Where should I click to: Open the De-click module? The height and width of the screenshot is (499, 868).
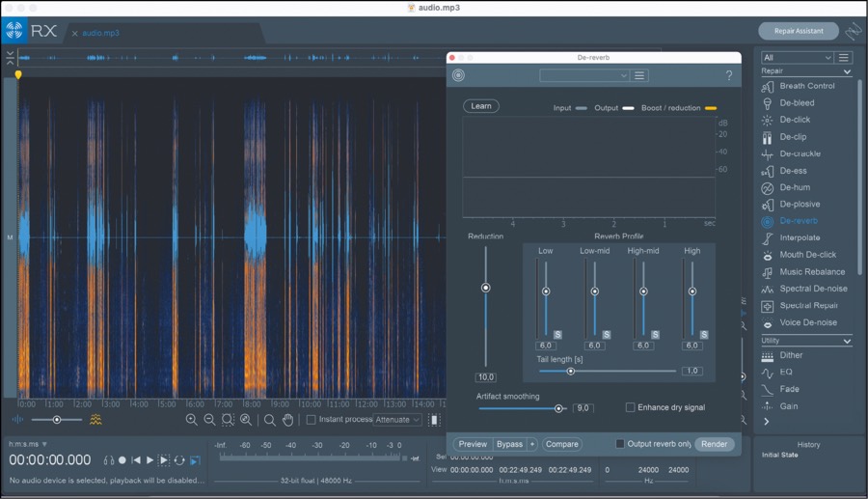pyautogui.click(x=786, y=120)
